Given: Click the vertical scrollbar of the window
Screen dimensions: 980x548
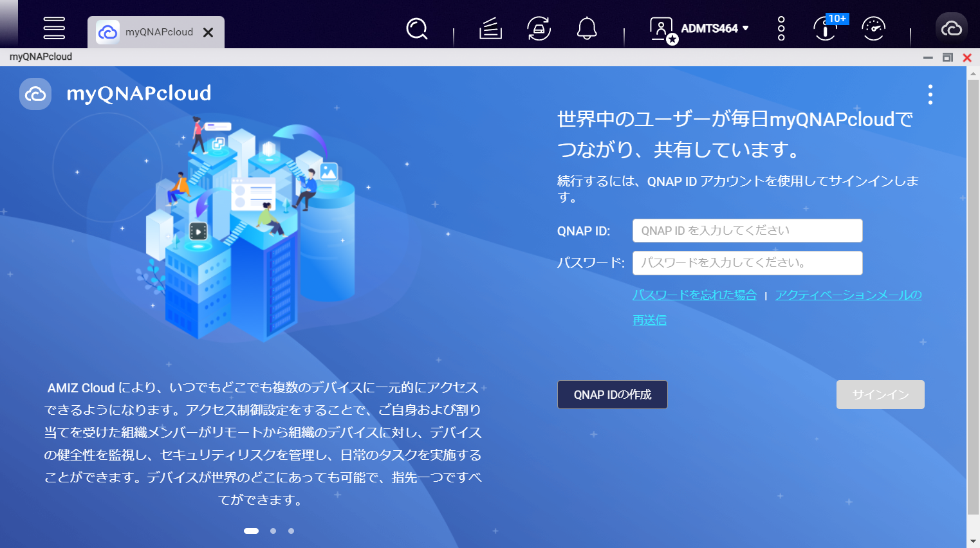Looking at the screenshot, I should tap(973, 297).
